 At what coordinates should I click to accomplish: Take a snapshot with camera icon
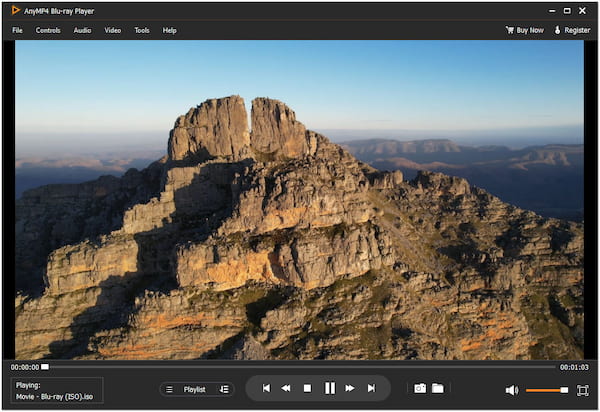click(x=420, y=388)
